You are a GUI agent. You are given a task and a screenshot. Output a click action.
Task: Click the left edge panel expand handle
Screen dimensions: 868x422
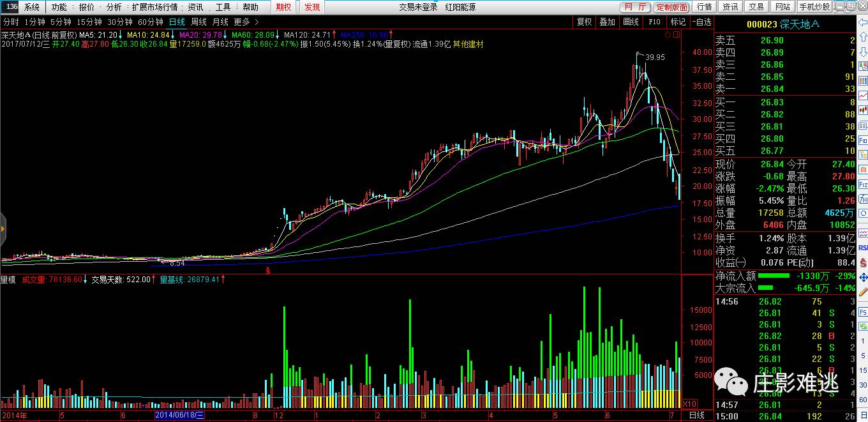[x=3, y=227]
